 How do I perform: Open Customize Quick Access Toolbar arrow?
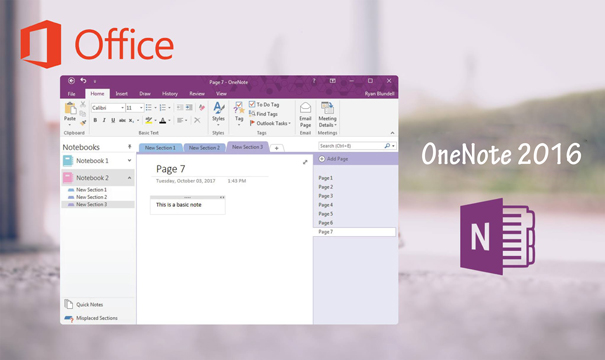(95, 81)
